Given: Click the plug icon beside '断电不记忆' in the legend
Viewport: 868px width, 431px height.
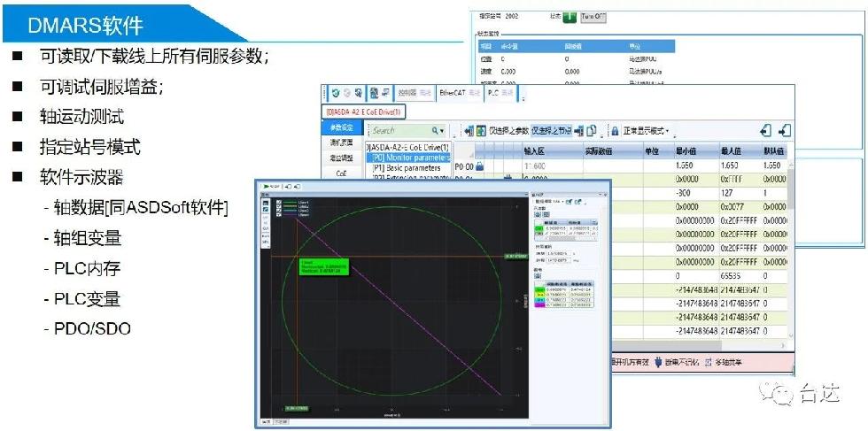Looking at the screenshot, I should click(658, 362).
